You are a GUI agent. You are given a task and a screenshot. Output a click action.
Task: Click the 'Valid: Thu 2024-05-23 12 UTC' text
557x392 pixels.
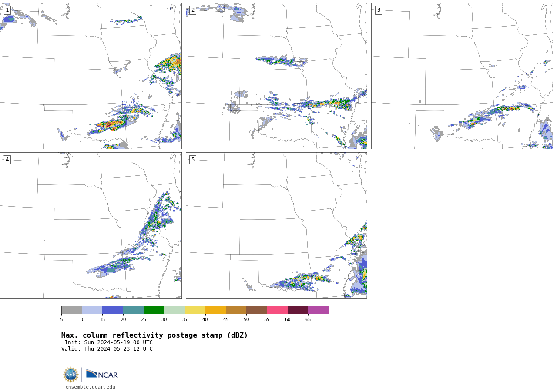coord(107,349)
